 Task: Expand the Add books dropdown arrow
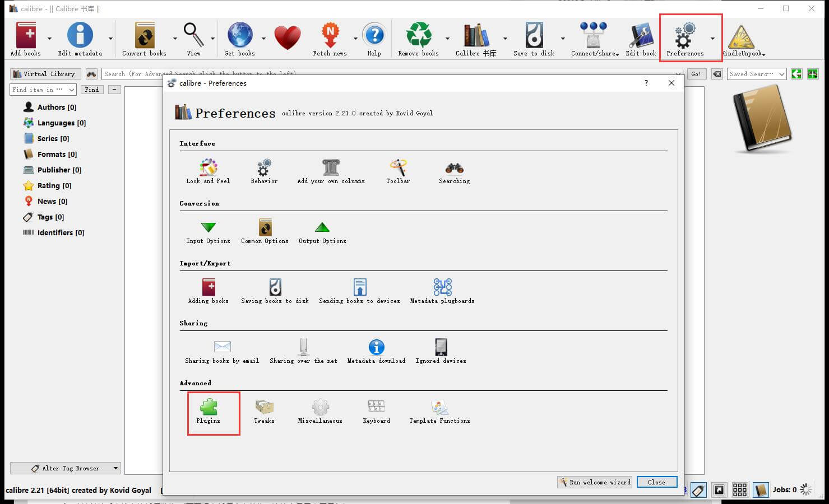[49, 39]
